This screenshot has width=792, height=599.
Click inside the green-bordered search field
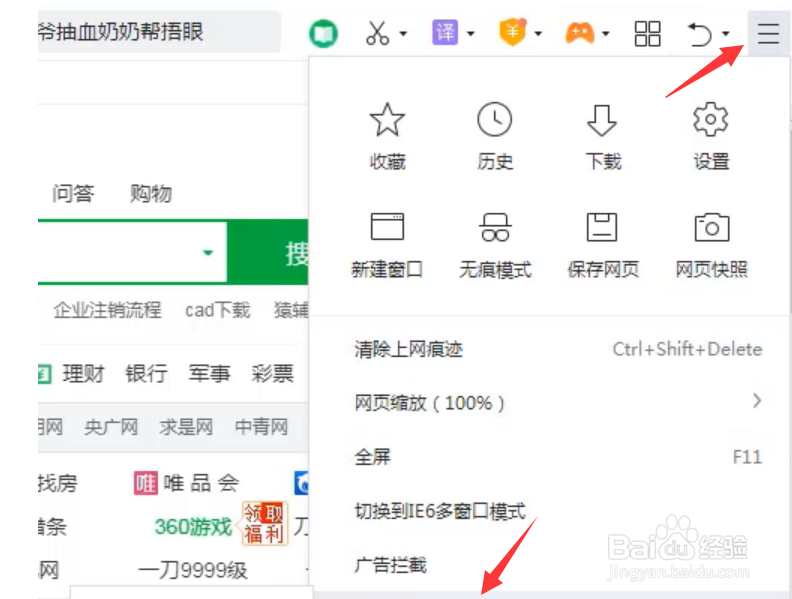[132, 252]
